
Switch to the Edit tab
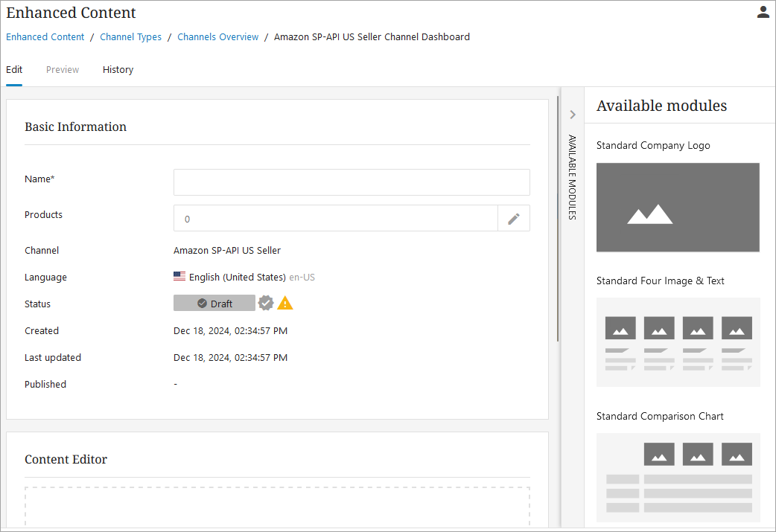pyautogui.click(x=14, y=70)
